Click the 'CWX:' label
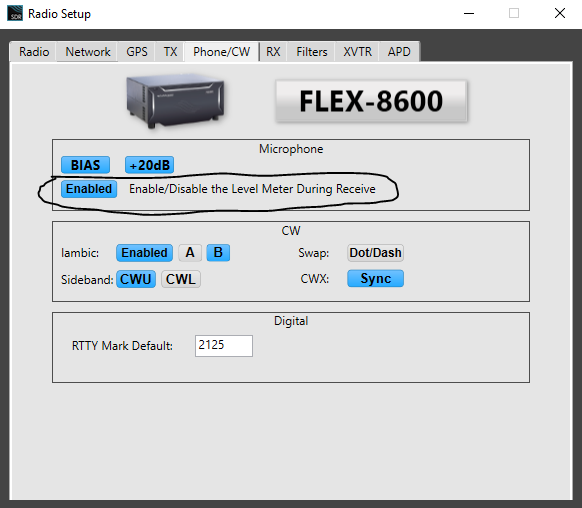582x508 pixels. (x=315, y=279)
